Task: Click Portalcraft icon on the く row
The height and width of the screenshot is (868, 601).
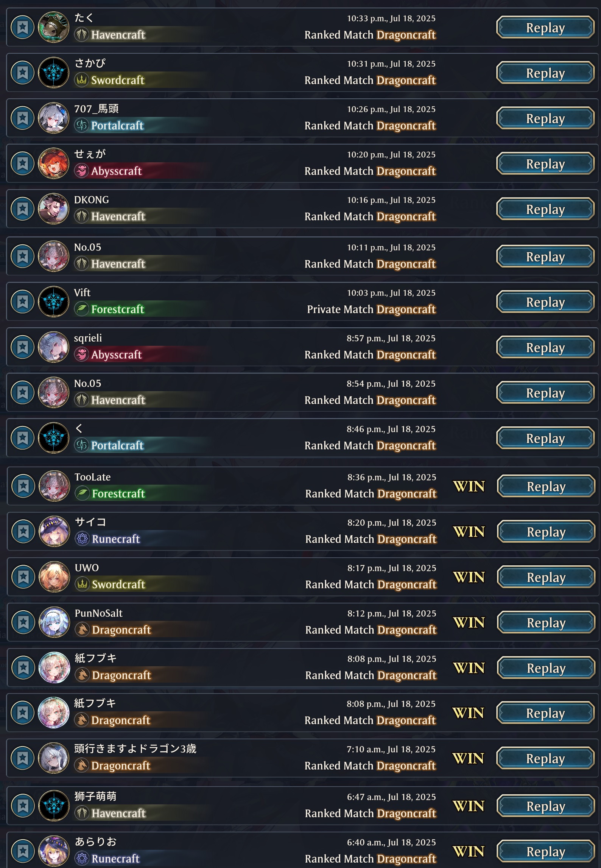Action: click(x=81, y=445)
